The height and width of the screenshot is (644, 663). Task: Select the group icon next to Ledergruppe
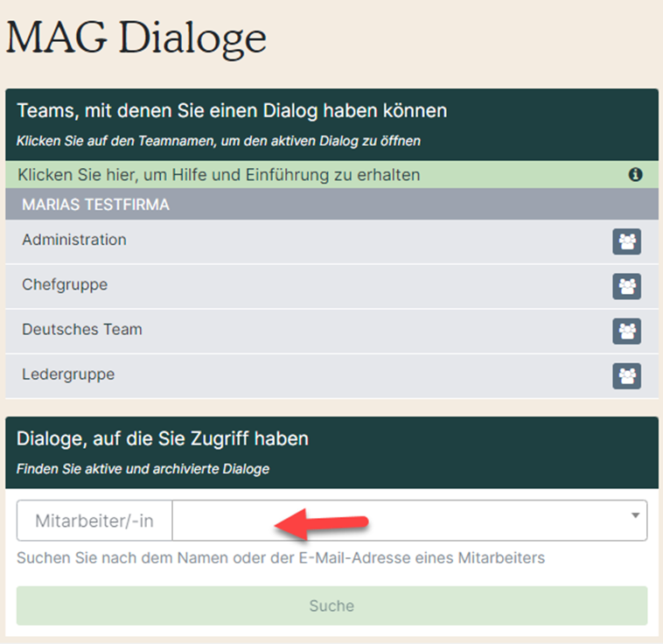point(626,376)
